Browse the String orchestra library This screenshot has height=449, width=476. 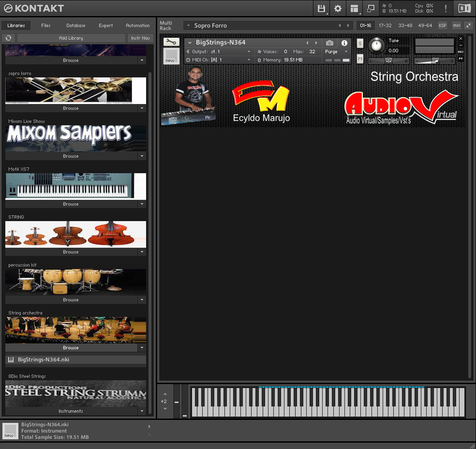click(71, 347)
